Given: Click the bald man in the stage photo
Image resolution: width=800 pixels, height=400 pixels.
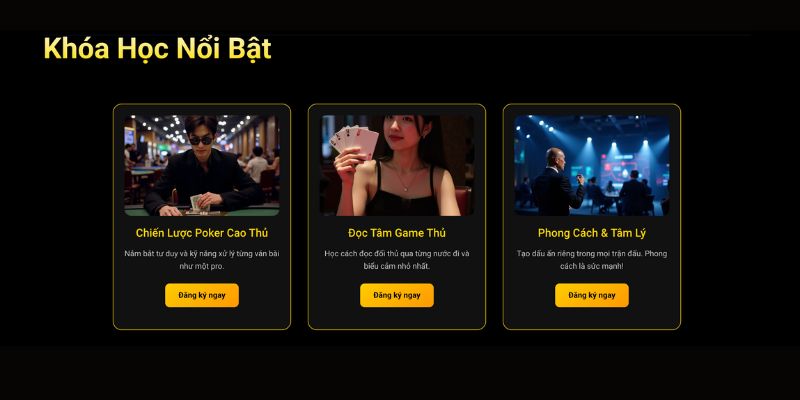Looking at the screenshot, I should pos(556,182).
